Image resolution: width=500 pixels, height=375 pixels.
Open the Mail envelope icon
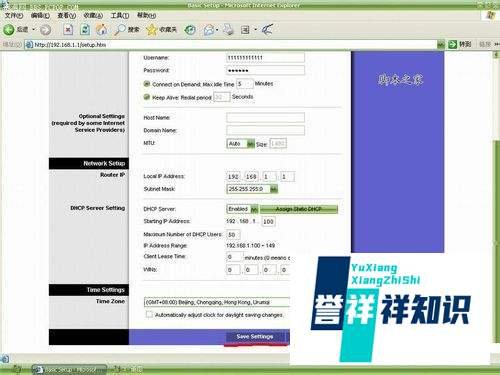[209, 30]
